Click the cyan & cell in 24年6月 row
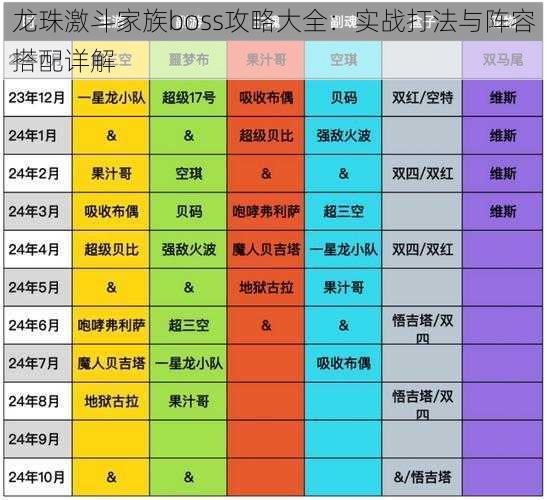This screenshot has width=547, height=500. 344,326
